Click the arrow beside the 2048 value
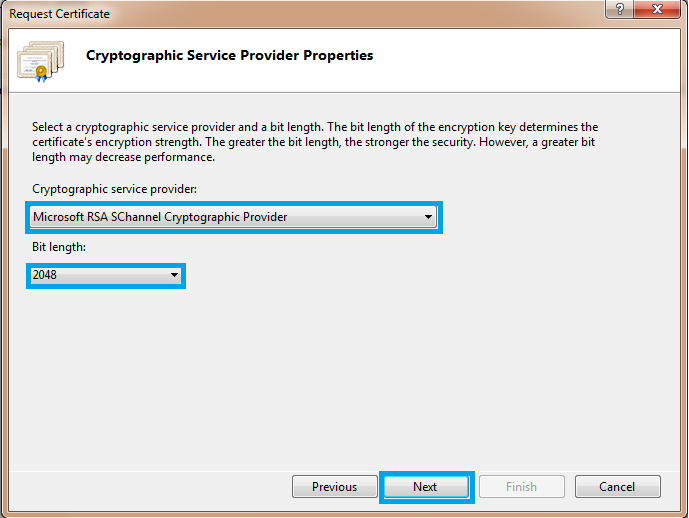This screenshot has width=689, height=518. tap(174, 275)
